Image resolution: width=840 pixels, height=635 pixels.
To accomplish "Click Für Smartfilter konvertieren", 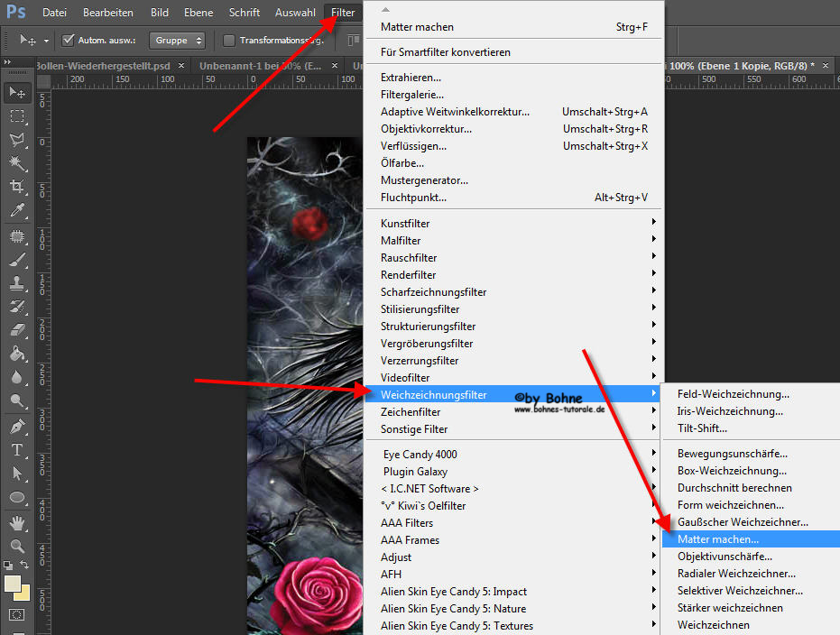I will pos(446,52).
